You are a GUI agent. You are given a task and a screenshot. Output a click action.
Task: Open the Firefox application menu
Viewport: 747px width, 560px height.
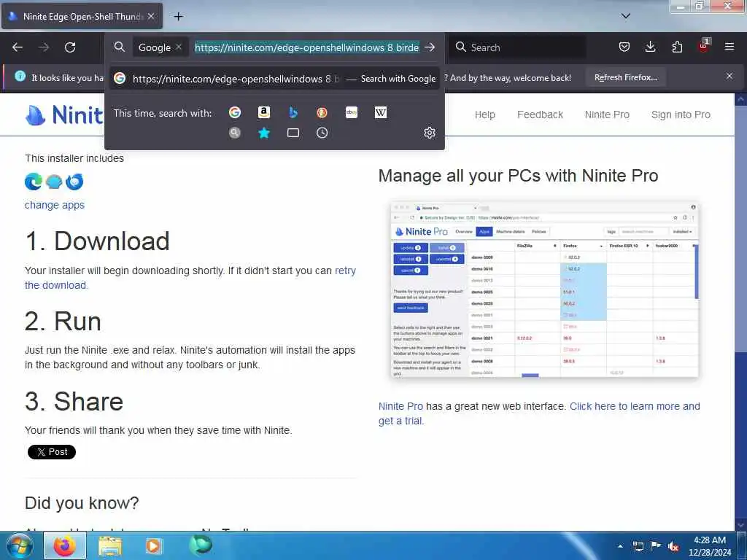[729, 47]
